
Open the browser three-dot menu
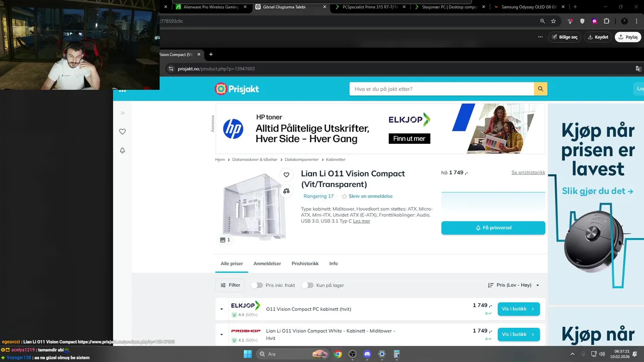click(636, 21)
